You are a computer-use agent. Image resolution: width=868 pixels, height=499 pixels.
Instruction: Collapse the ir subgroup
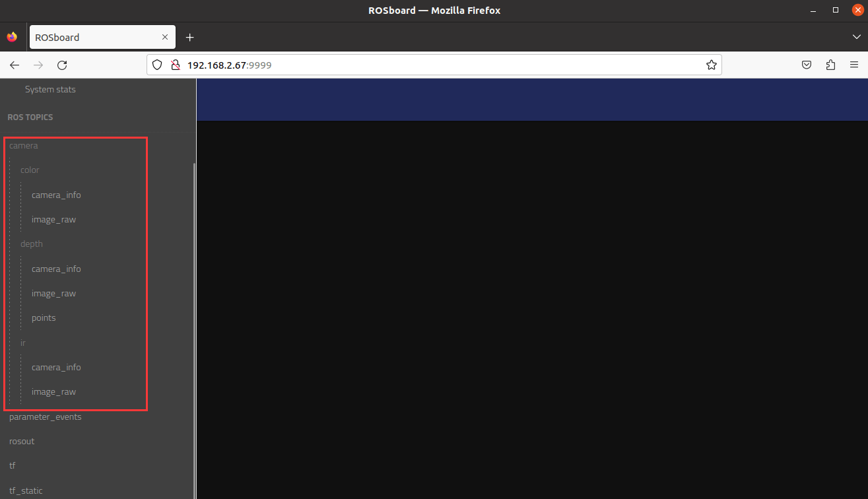click(23, 343)
